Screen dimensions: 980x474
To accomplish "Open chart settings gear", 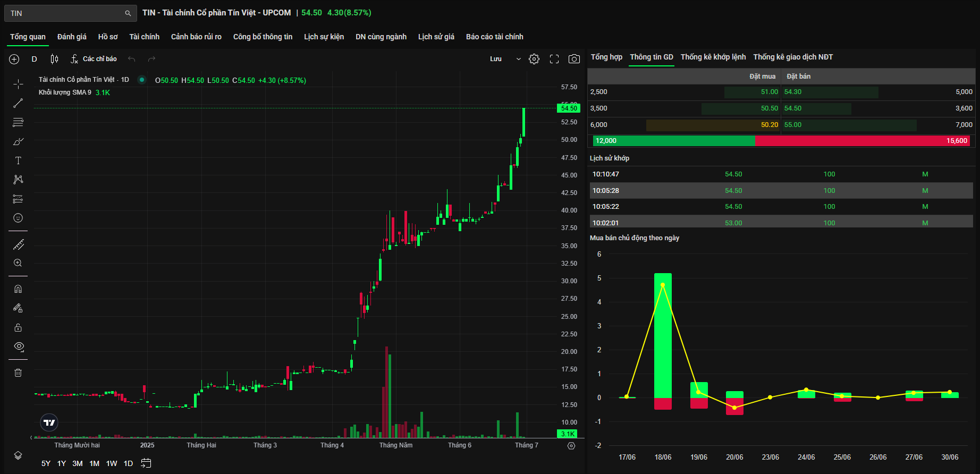I will coord(534,59).
